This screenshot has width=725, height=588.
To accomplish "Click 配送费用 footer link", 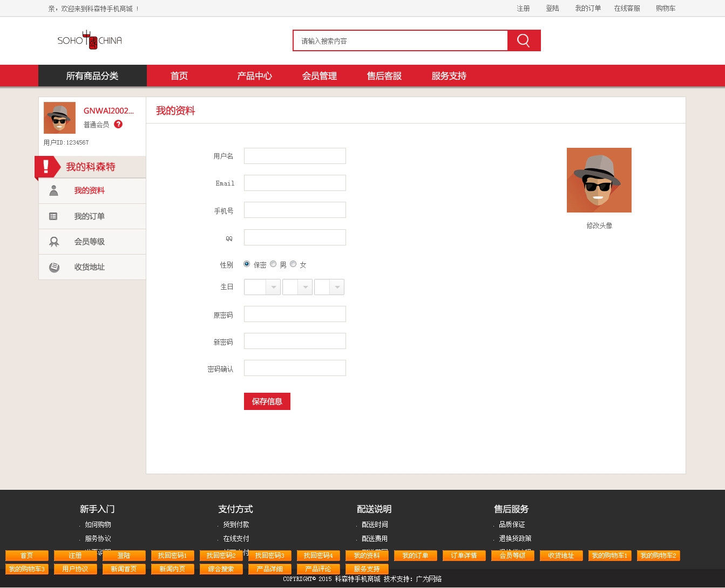I will coord(375,538).
